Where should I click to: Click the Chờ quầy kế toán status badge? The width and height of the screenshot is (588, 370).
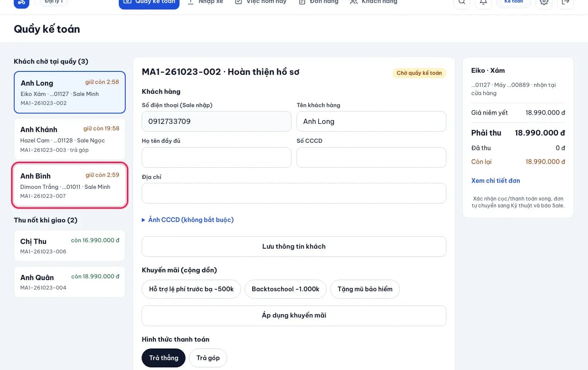[x=419, y=73]
